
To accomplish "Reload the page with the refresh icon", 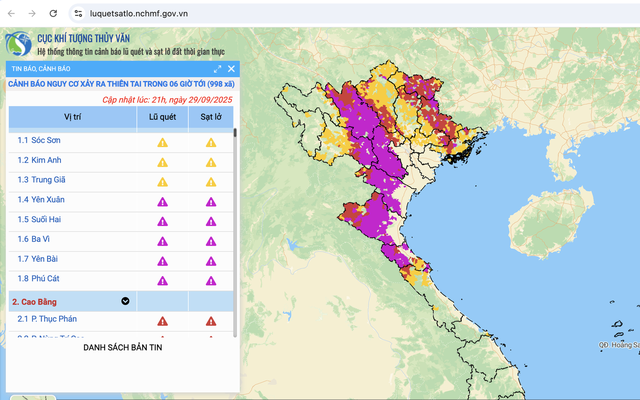I will pyautogui.click(x=53, y=13).
